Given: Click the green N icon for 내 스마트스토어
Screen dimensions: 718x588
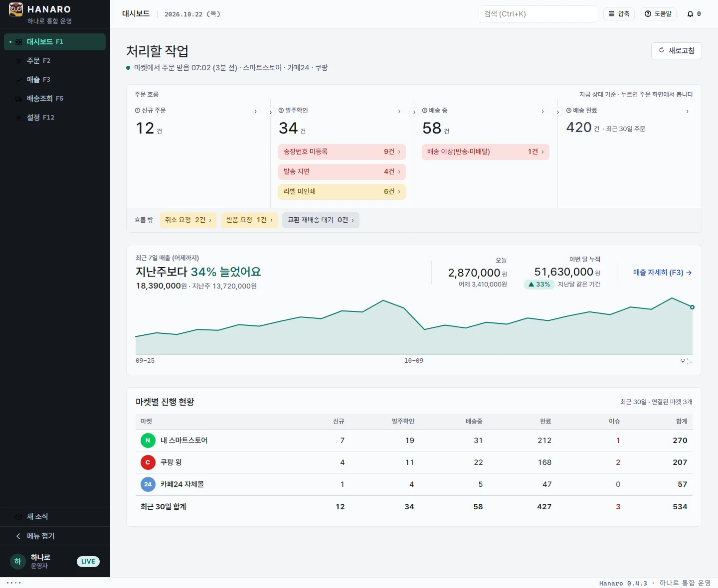Looking at the screenshot, I should click(148, 441).
